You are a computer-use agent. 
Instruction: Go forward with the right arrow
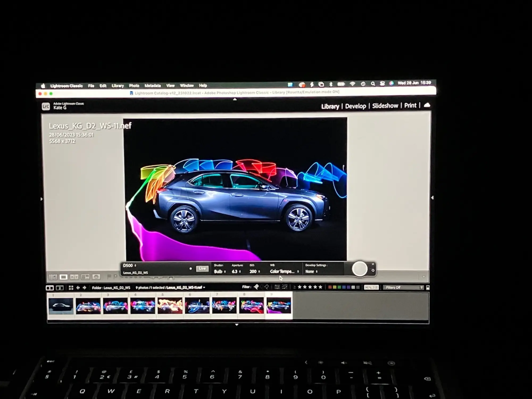[84, 288]
